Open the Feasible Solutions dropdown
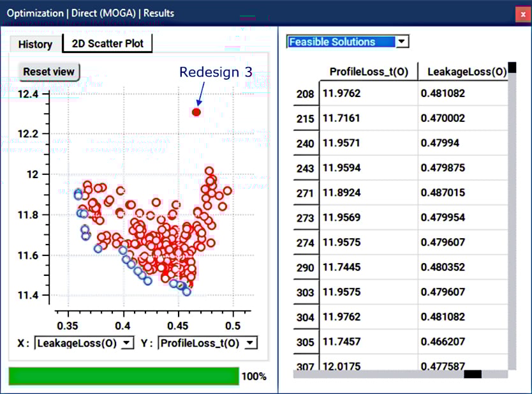The width and height of the screenshot is (532, 394). pyautogui.click(x=402, y=42)
